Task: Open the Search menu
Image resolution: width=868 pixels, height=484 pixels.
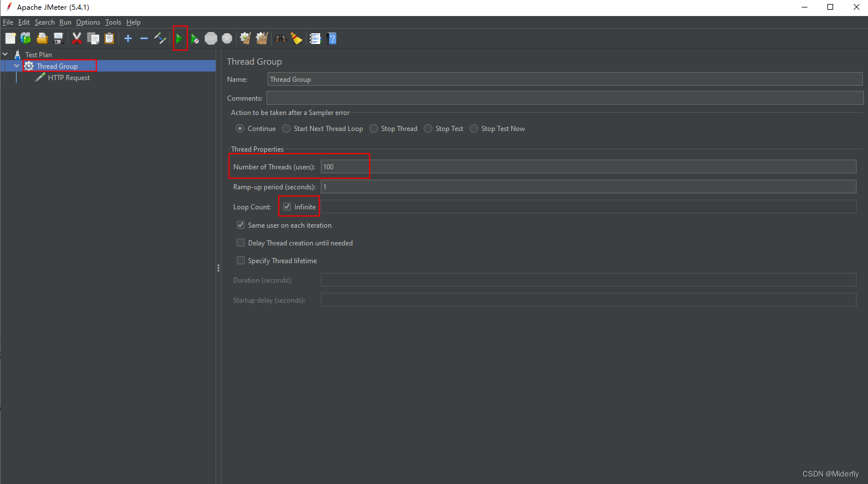Action: pyautogui.click(x=45, y=22)
